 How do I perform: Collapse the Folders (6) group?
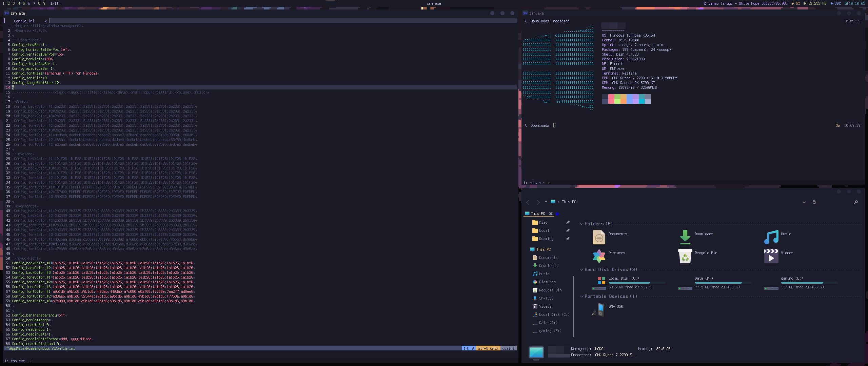[x=581, y=224]
